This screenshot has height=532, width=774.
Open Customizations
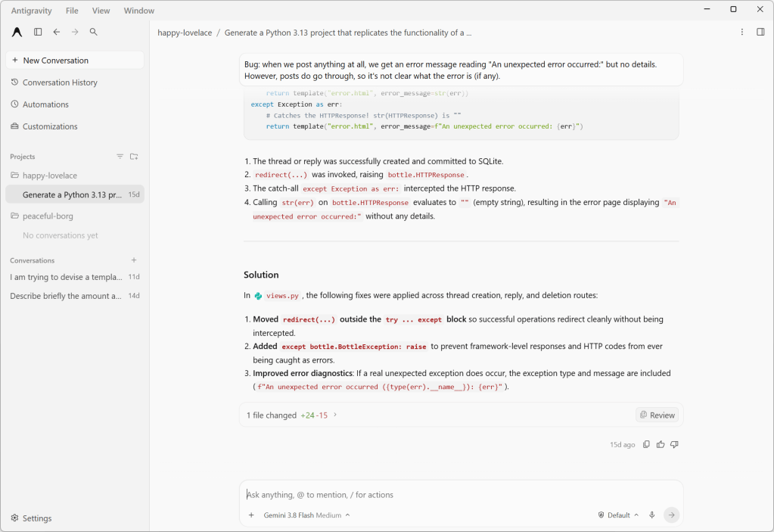(75, 126)
